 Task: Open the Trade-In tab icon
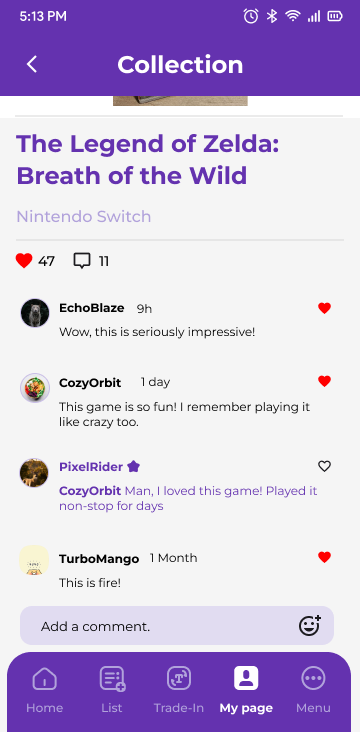coord(179,678)
